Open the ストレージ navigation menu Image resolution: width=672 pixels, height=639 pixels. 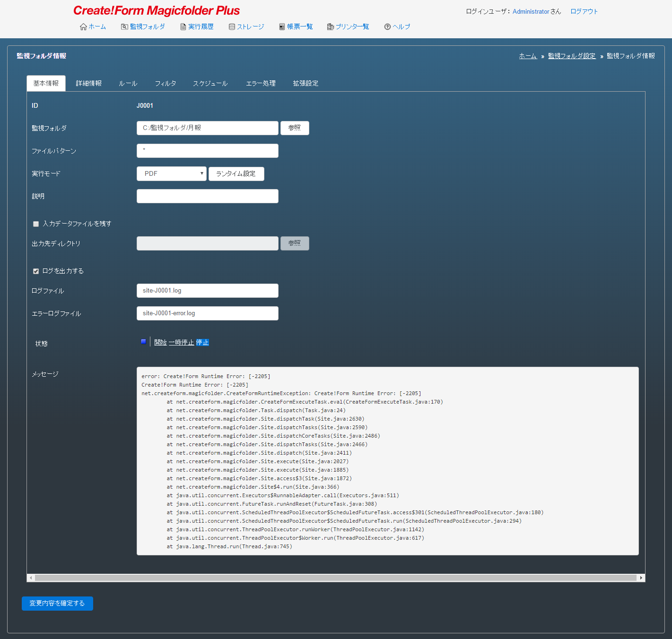tap(246, 27)
